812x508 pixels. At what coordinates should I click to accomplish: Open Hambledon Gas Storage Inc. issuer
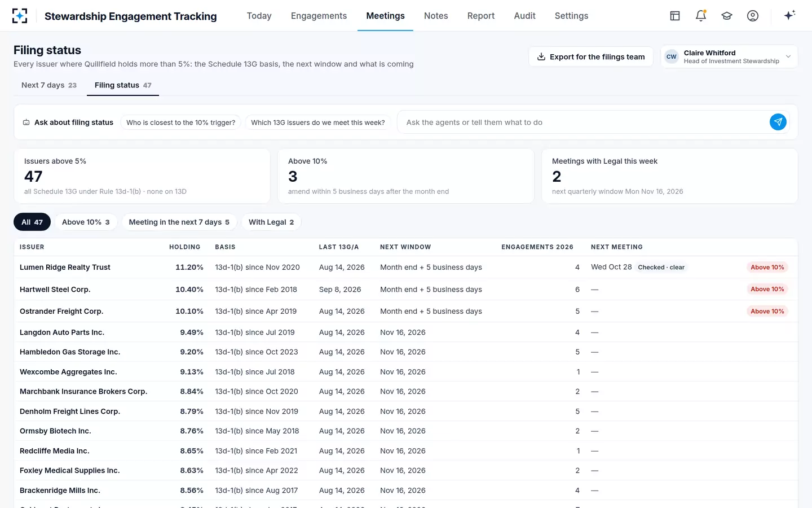click(70, 352)
